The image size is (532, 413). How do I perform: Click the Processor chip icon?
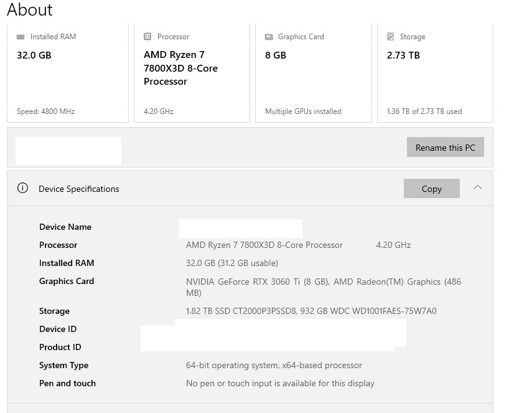point(147,36)
